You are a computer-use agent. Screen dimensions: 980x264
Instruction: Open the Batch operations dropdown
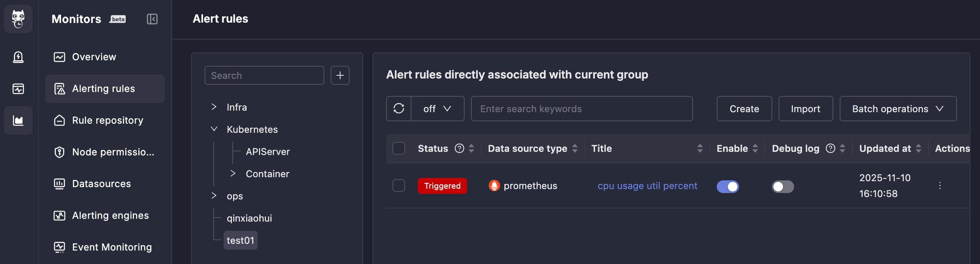[x=898, y=109]
